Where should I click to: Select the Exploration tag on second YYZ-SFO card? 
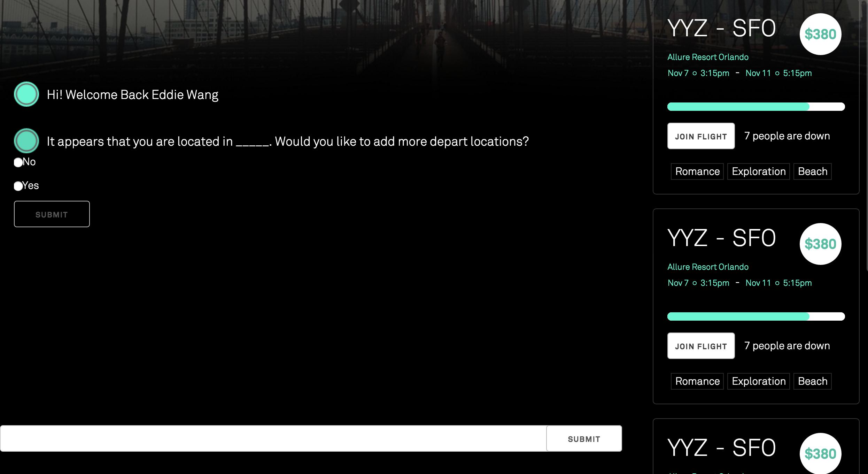click(758, 381)
